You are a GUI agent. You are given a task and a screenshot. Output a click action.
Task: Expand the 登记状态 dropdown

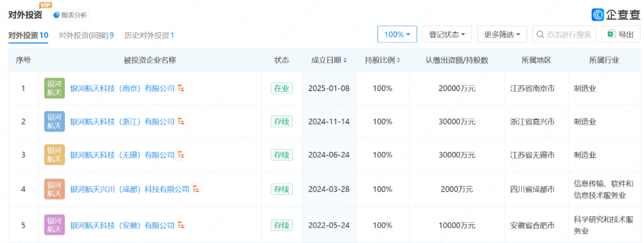447,34
